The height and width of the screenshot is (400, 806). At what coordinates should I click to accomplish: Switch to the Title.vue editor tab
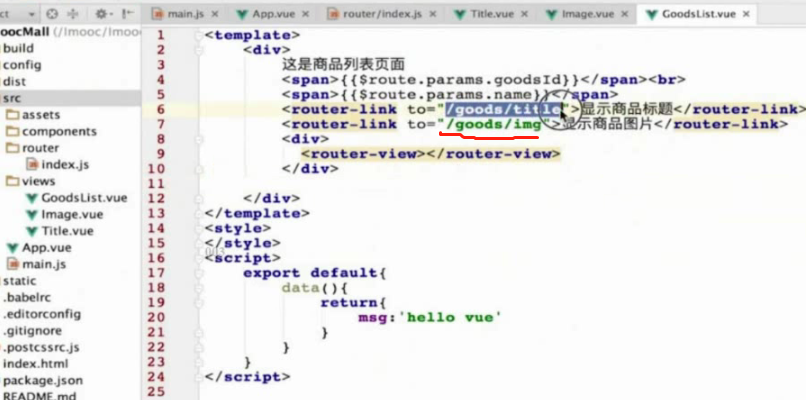point(491,14)
